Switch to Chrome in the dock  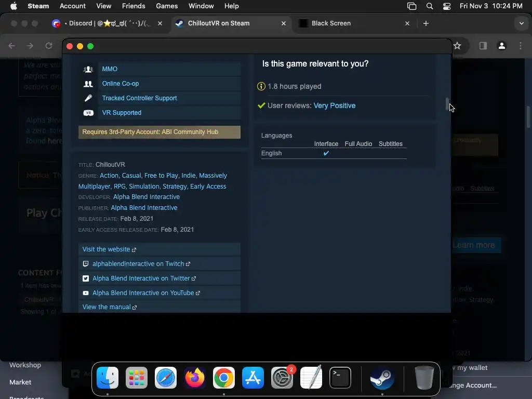[223, 378]
